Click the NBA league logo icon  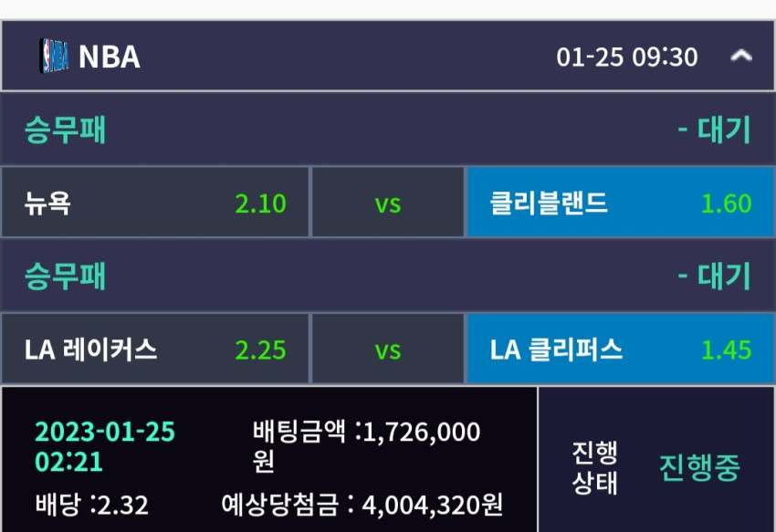[55, 56]
